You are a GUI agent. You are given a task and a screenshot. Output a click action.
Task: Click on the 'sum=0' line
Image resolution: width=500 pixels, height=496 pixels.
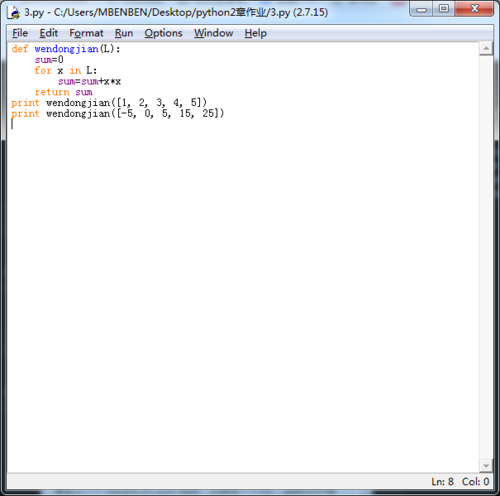tap(49, 60)
